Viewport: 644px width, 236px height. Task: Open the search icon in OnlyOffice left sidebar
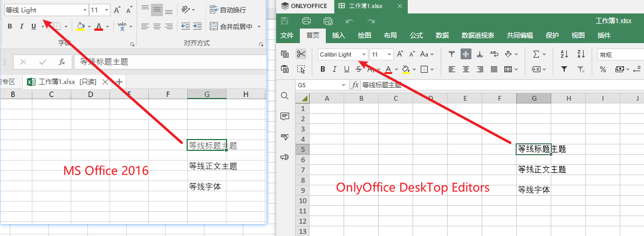[x=285, y=95]
